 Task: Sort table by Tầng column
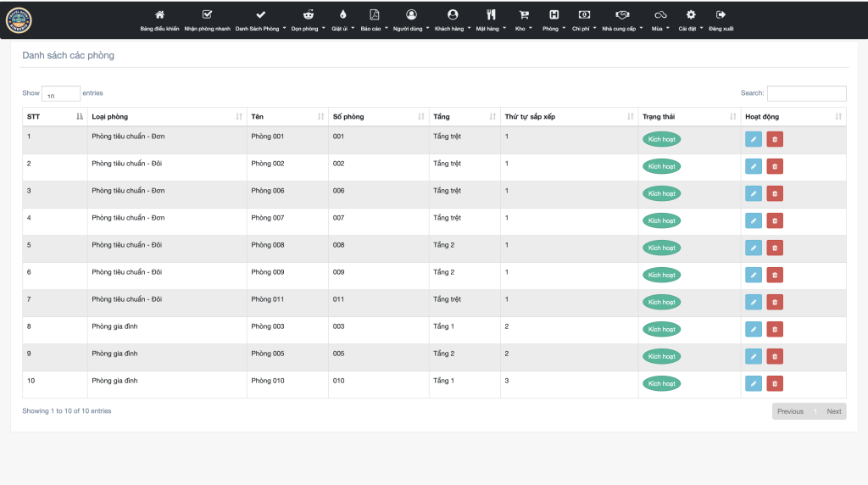pyautogui.click(x=465, y=117)
